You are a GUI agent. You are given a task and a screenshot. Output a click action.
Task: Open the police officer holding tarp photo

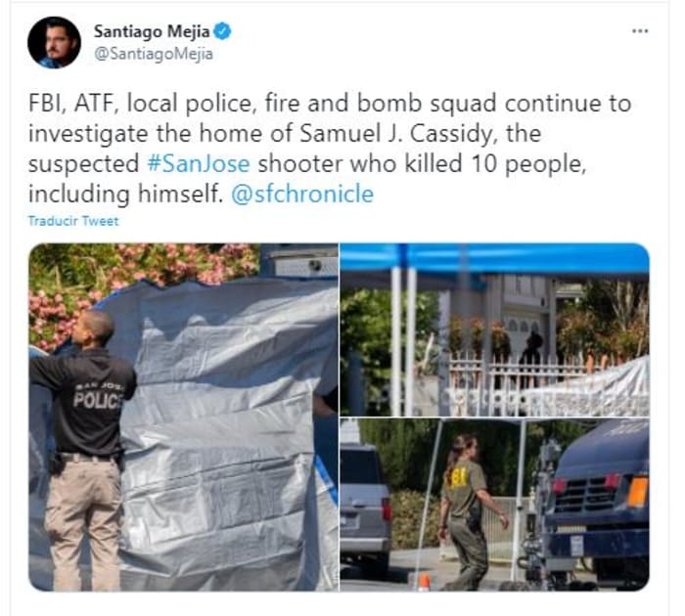[x=184, y=417]
